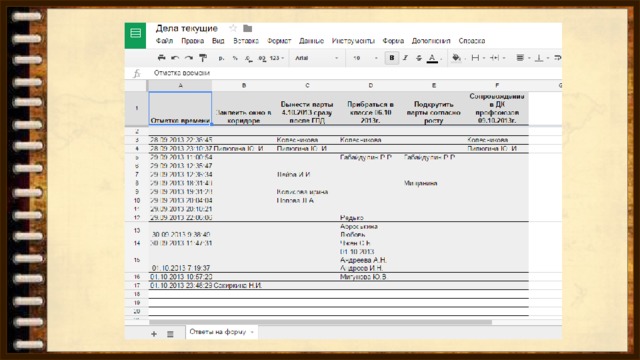This screenshot has height=360, width=640.
Task: Open the Arial font dropdown
Action: tap(316, 58)
